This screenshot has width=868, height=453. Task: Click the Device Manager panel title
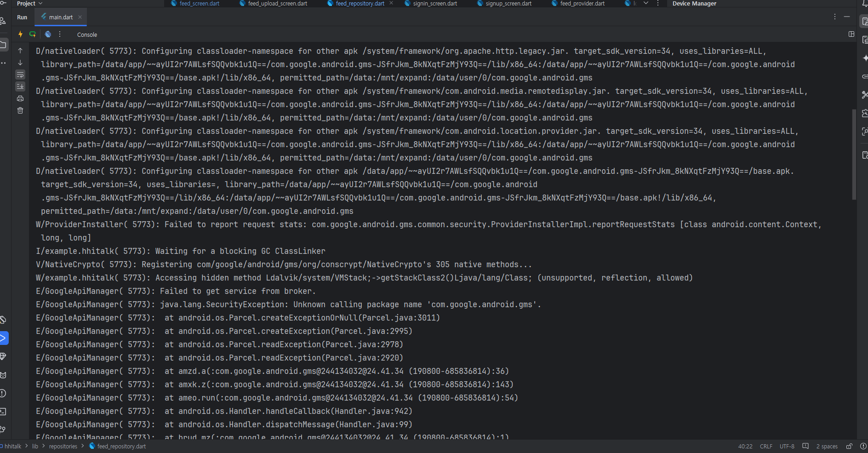click(x=694, y=3)
